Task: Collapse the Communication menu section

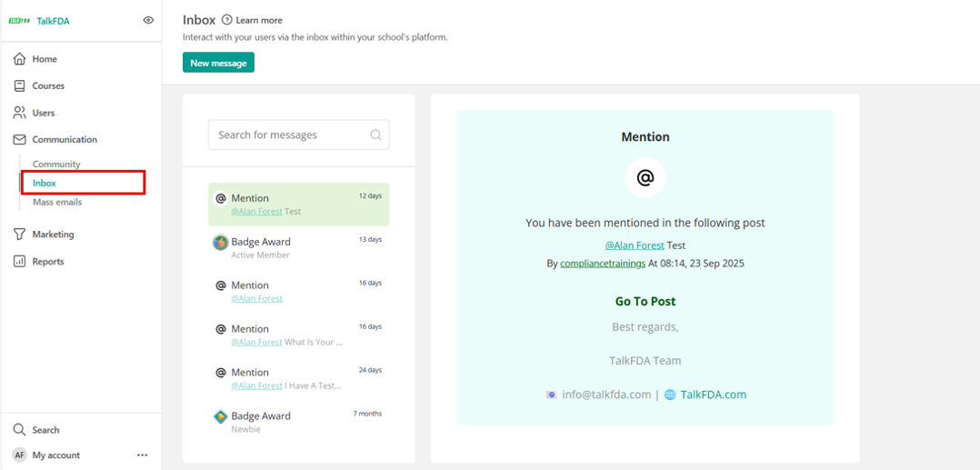Action: coord(65,140)
